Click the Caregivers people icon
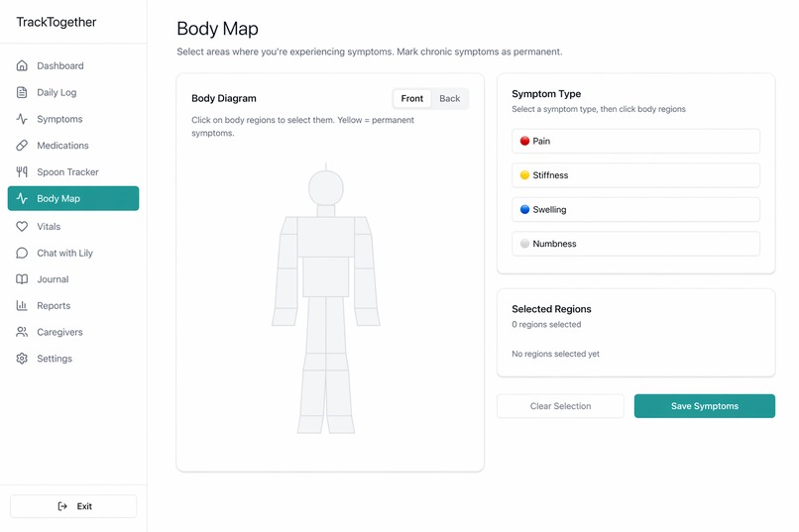The height and width of the screenshot is (532, 799). click(22, 332)
